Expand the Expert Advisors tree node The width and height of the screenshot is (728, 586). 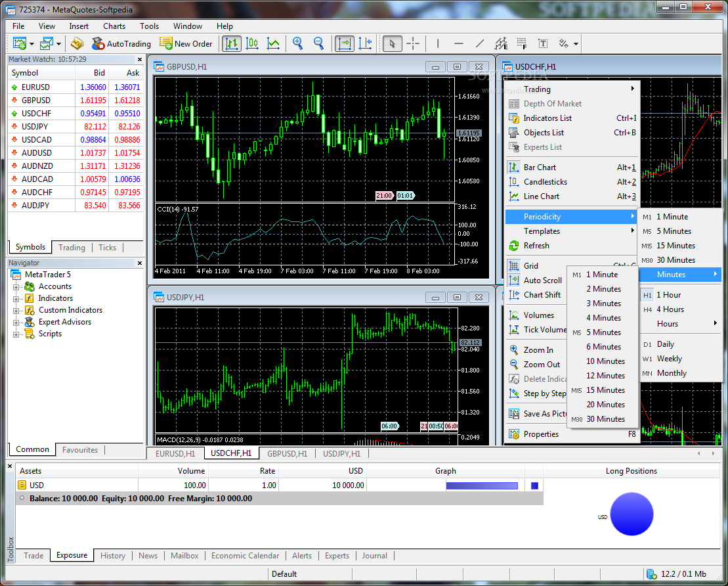point(16,323)
